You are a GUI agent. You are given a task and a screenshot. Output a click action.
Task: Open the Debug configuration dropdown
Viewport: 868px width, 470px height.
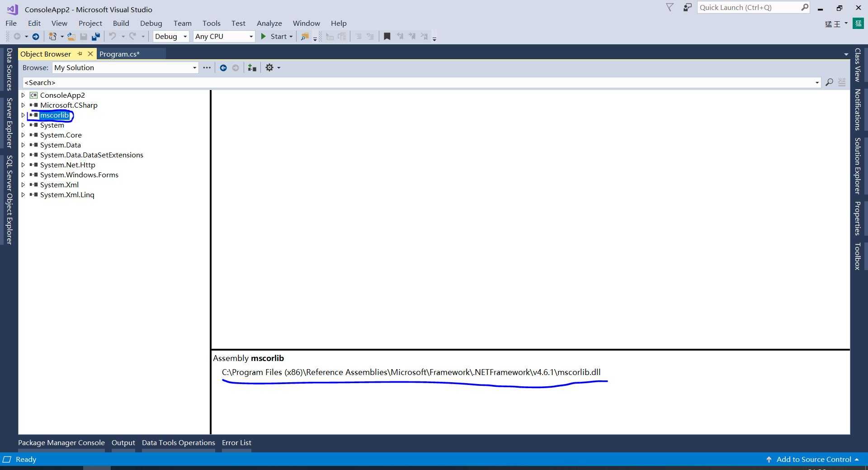coord(185,37)
